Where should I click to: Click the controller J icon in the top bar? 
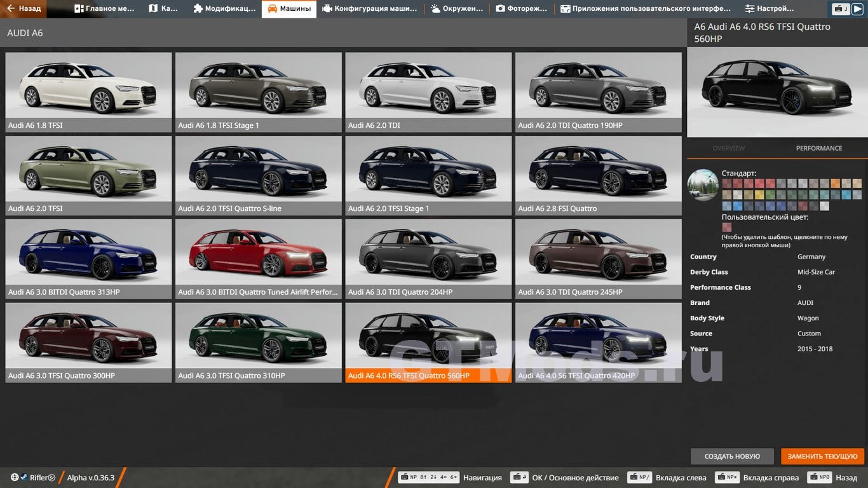pos(841,9)
